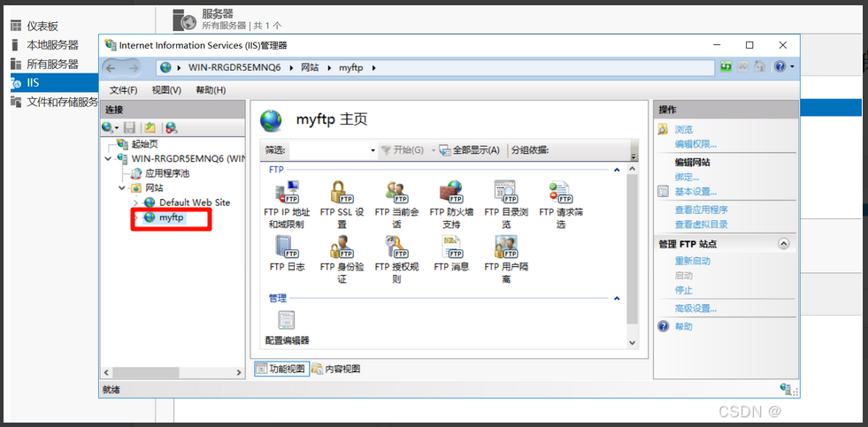Select Default Web Site in tree
868x427 pixels.
(x=195, y=202)
